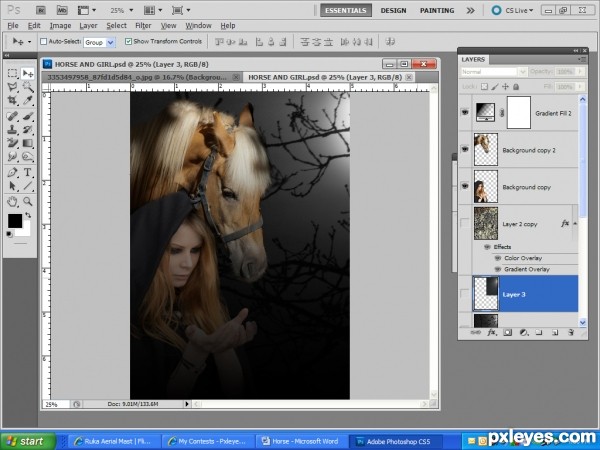The width and height of the screenshot is (600, 450).
Task: Open the Image menu
Action: coord(60,26)
